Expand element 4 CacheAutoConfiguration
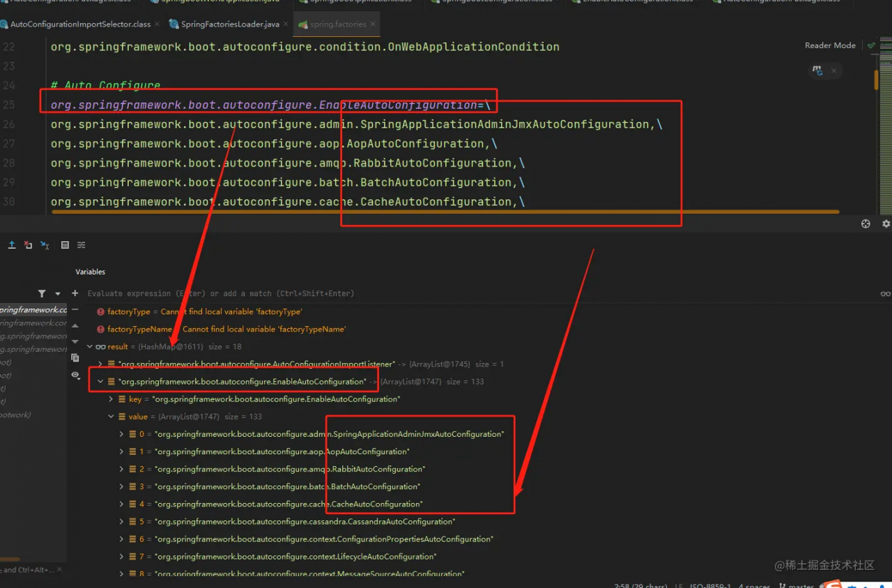Image resolution: width=892 pixels, height=588 pixels. [x=122, y=504]
